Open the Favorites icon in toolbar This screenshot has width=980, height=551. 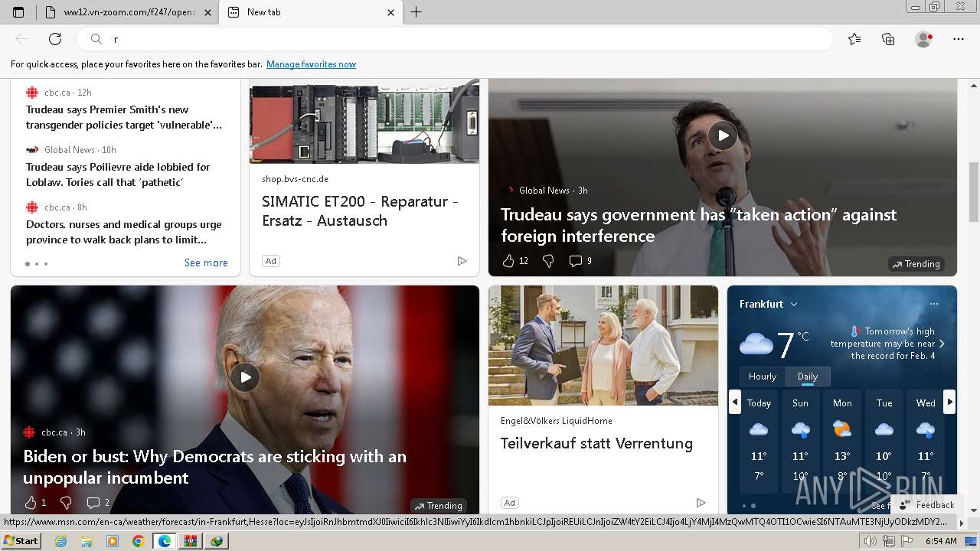click(854, 39)
